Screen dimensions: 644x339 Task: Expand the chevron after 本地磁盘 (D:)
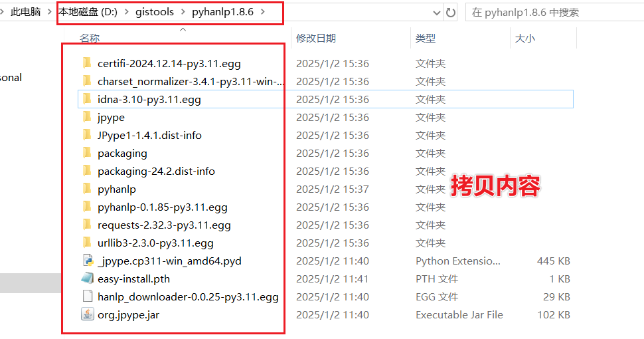(127, 12)
